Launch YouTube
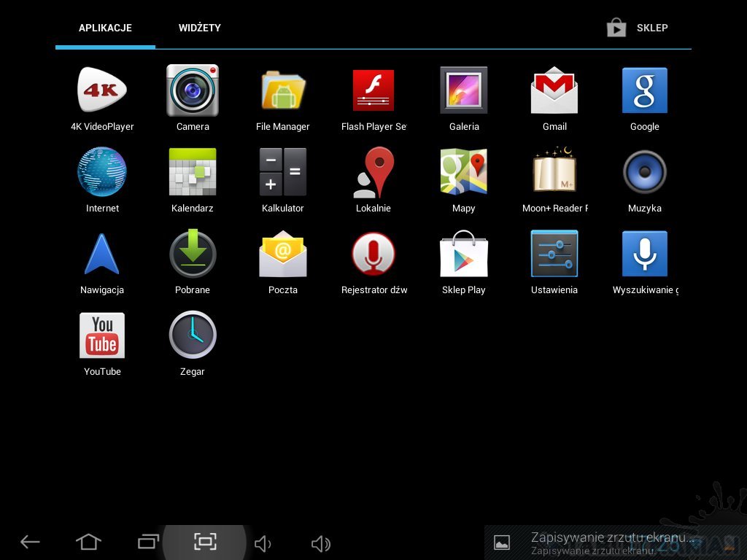747x560 pixels. click(x=102, y=335)
